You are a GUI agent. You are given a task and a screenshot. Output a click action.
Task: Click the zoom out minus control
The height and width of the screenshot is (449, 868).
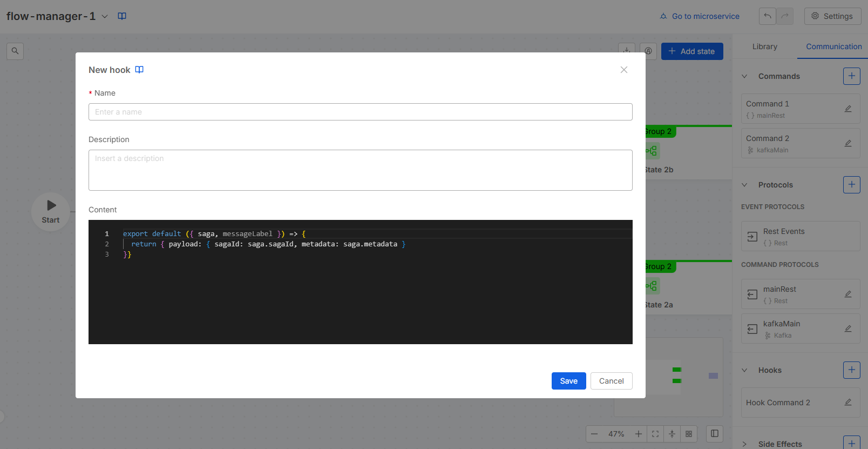(594, 434)
